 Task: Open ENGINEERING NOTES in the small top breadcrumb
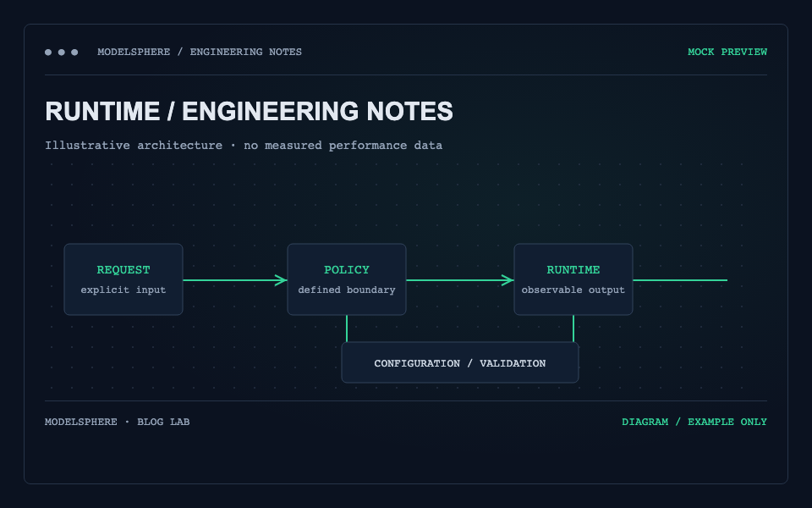click(x=245, y=52)
